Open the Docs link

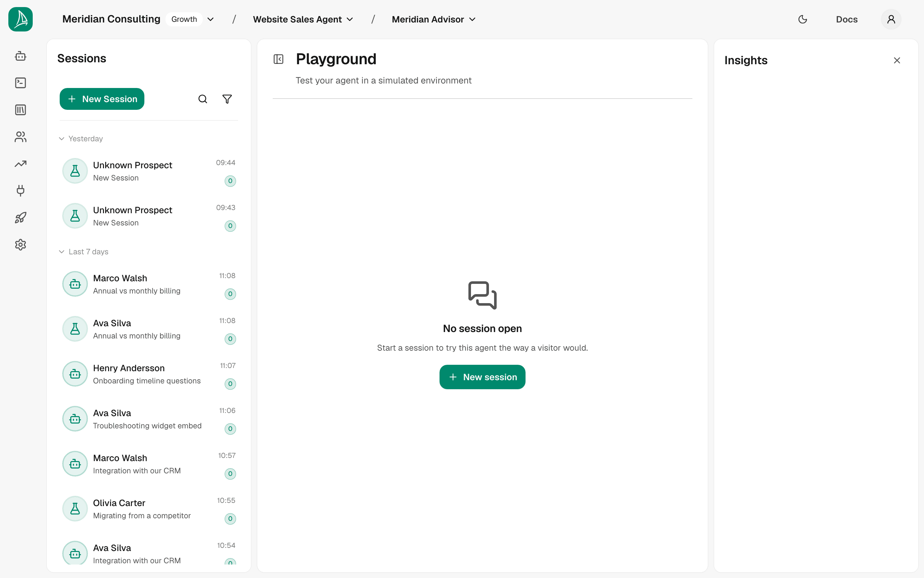846,19
